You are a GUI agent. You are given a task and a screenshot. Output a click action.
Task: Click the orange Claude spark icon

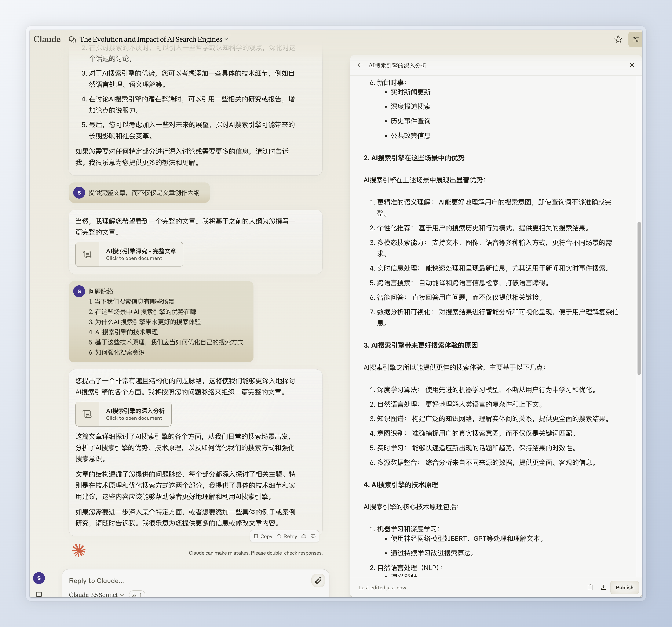point(79,551)
